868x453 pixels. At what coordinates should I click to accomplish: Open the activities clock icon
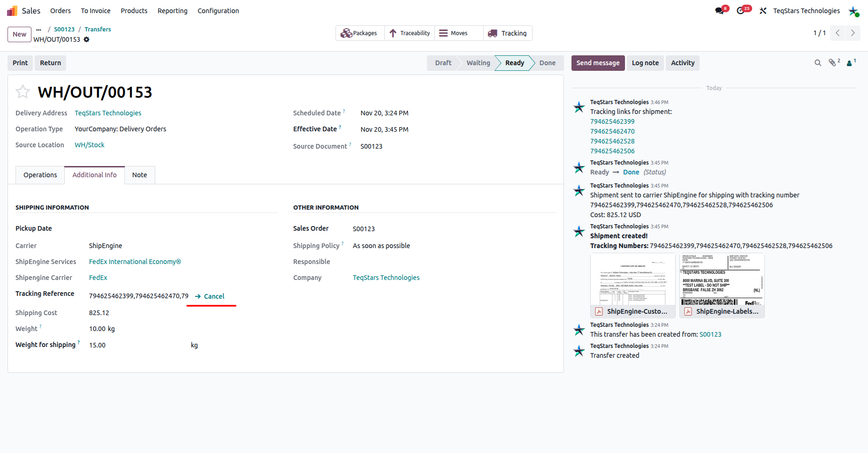[740, 10]
